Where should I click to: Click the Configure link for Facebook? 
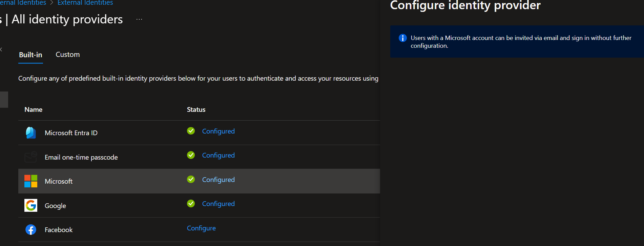click(x=201, y=228)
